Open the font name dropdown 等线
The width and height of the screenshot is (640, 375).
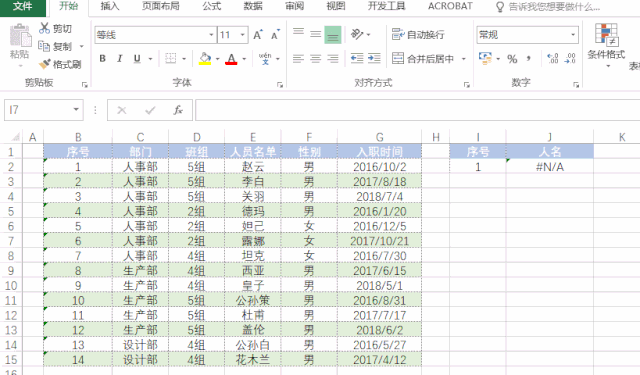coord(211,35)
